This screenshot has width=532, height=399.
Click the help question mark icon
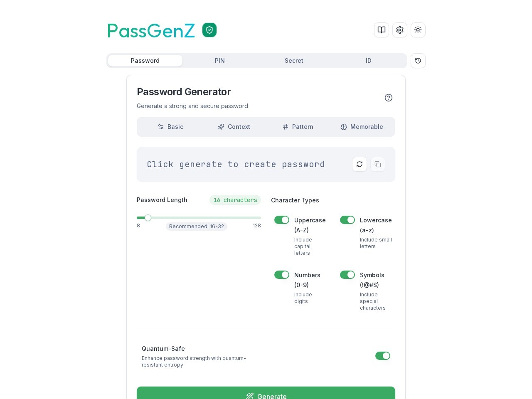pos(389,98)
